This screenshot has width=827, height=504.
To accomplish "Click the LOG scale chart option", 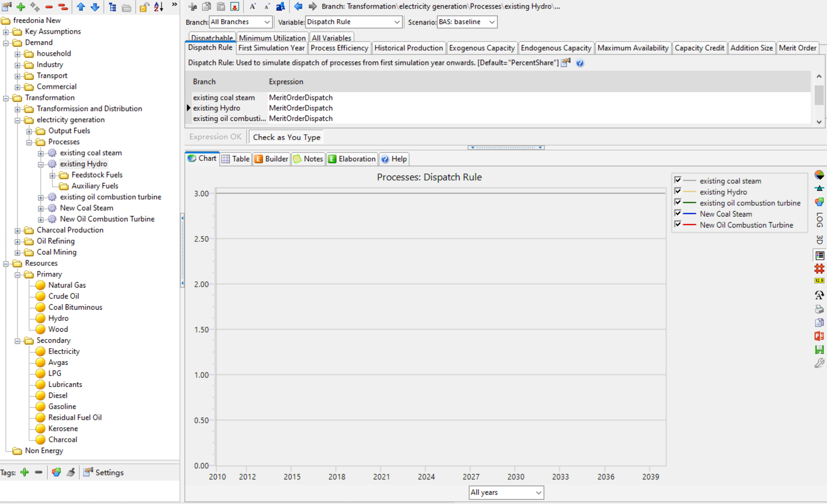I will pyautogui.click(x=819, y=220).
